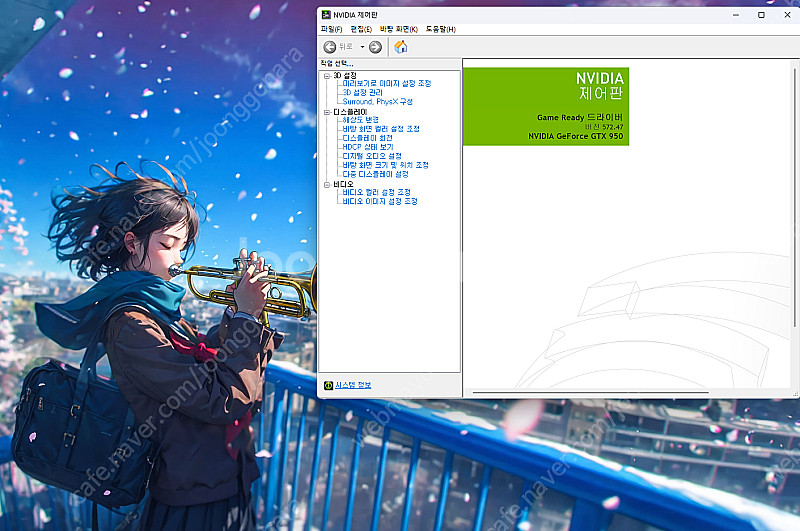
Task: Click the horizontal scrollbar of the content pane
Action: (591, 393)
